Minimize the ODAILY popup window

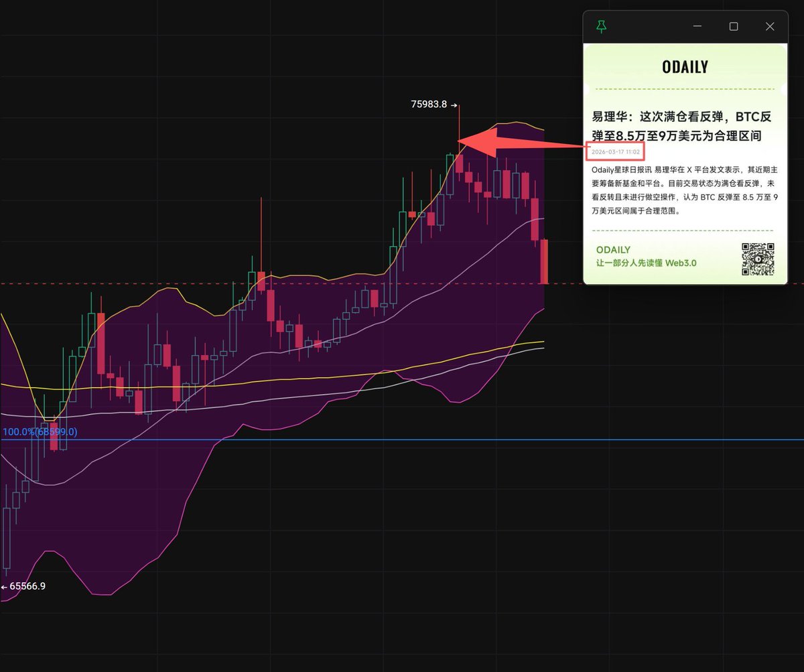coord(697,26)
